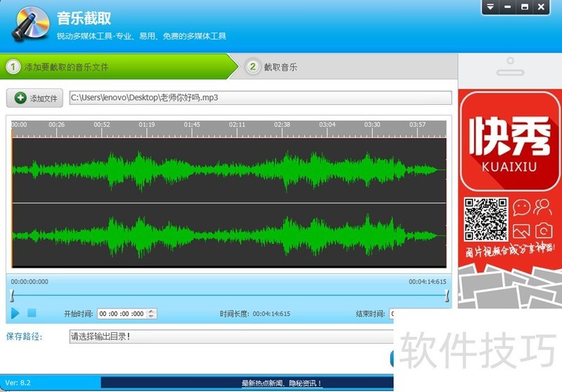The height and width of the screenshot is (392, 562).
Task: Click the 03:57 marker on the timeline ruler
Action: (x=417, y=124)
